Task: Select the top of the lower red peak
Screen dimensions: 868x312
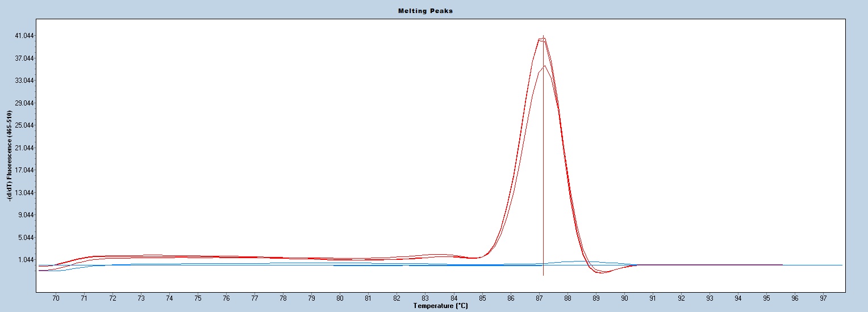Action: 544,65
